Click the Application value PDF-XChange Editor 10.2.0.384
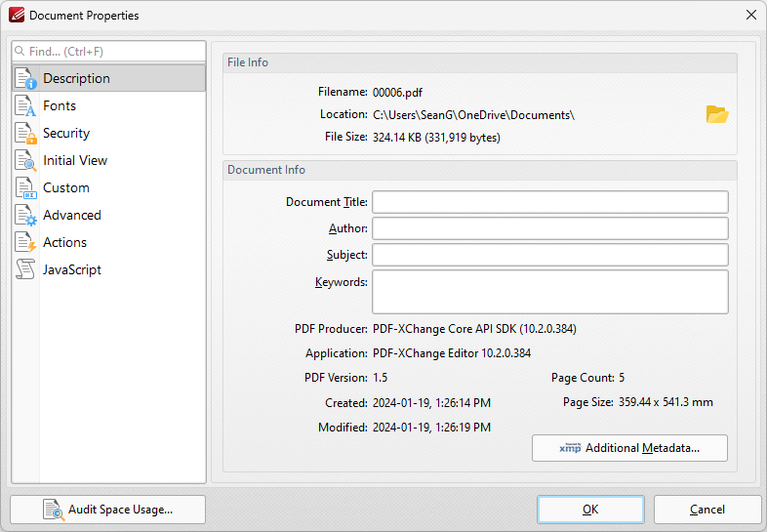 pyautogui.click(x=452, y=353)
